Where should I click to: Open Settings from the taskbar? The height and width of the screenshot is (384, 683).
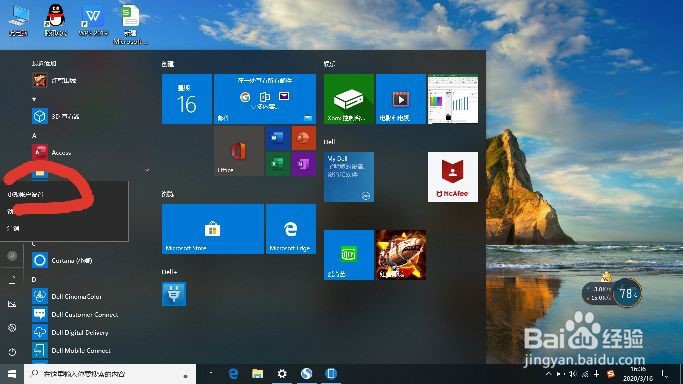tap(282, 374)
